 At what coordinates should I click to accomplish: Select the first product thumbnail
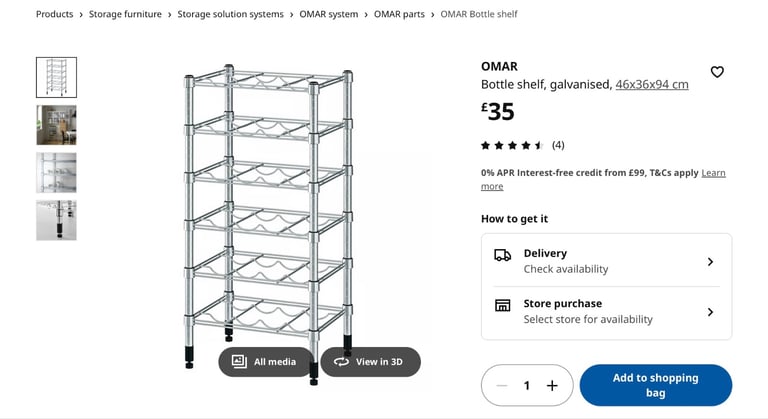(x=56, y=77)
